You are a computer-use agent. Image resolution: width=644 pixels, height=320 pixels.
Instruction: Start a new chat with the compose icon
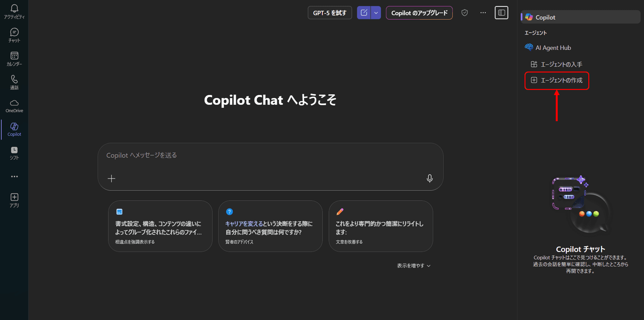click(364, 13)
